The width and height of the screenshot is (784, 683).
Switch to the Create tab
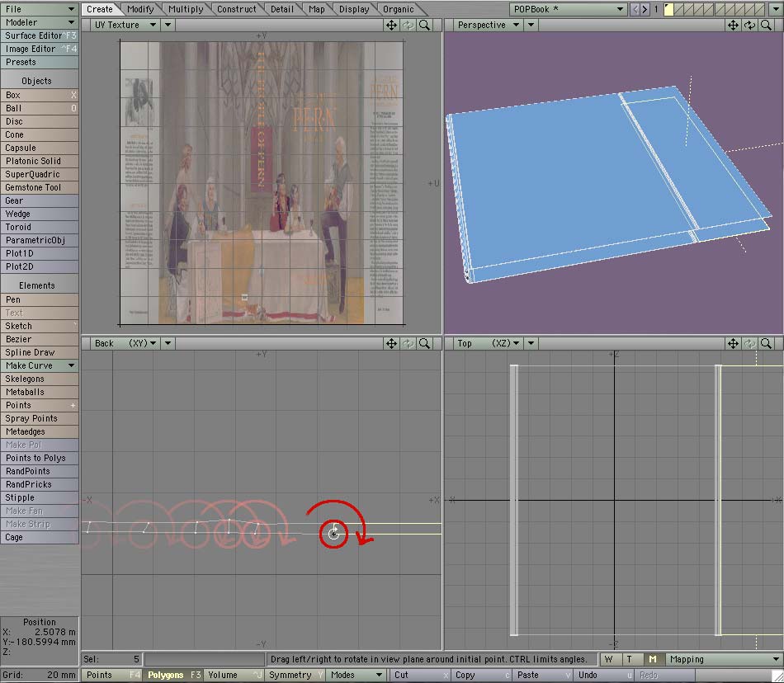tap(100, 9)
